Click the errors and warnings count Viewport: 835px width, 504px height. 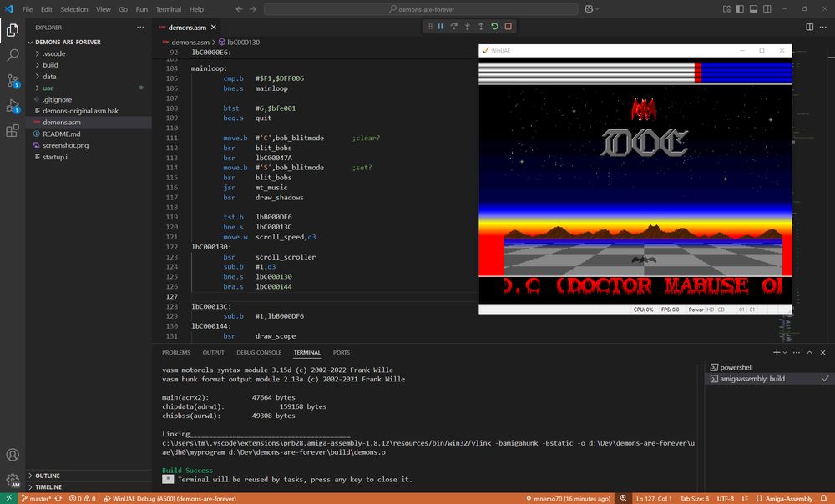point(83,499)
